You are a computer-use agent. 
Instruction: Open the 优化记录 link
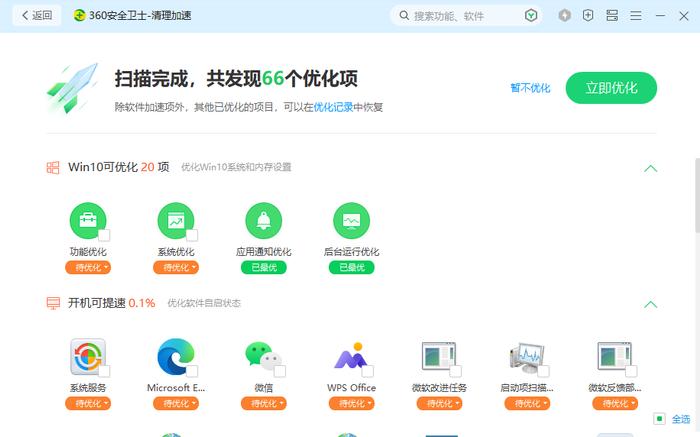pos(333,107)
